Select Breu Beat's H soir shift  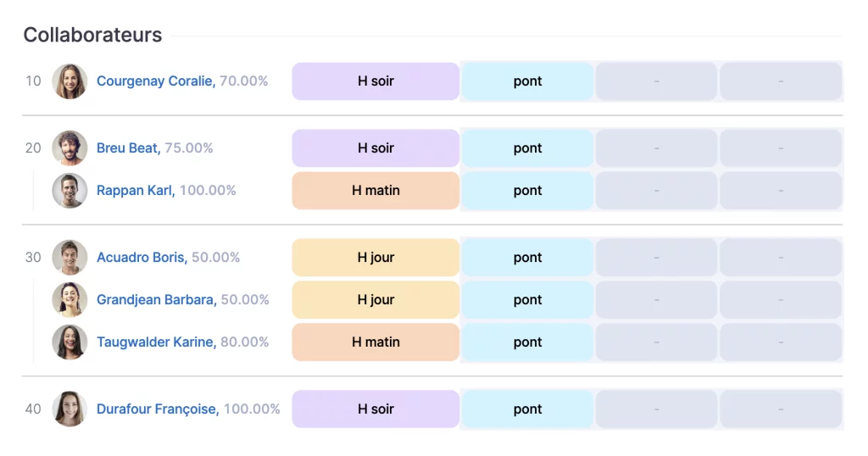(x=376, y=148)
